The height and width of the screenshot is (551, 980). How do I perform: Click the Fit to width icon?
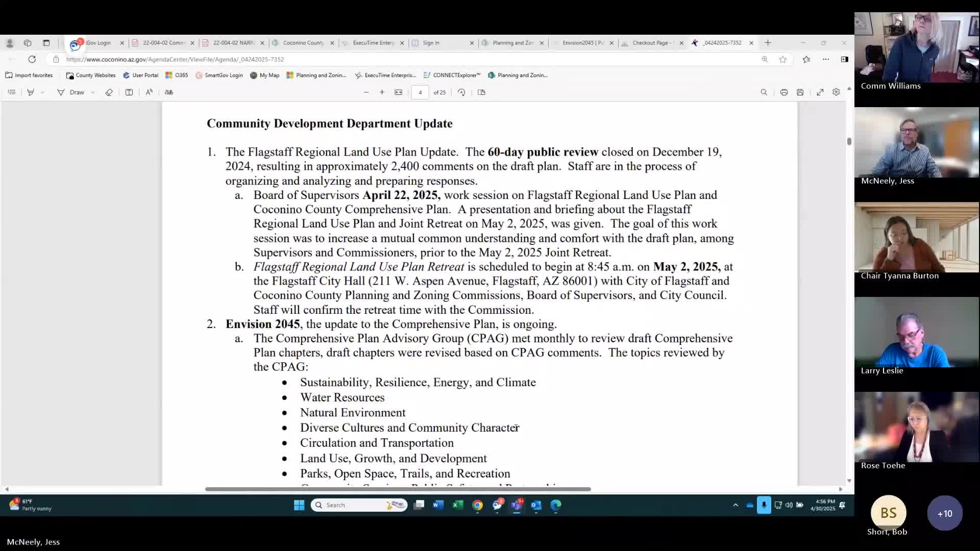click(399, 92)
